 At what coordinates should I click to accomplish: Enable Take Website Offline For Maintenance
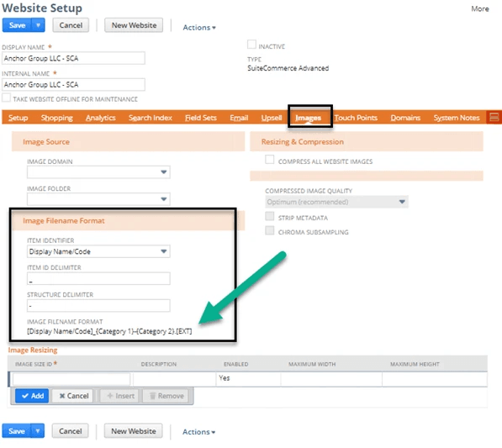coord(7,98)
